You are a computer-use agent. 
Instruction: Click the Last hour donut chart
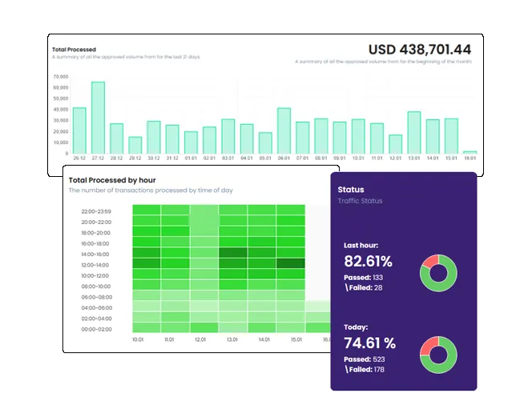pyautogui.click(x=438, y=273)
